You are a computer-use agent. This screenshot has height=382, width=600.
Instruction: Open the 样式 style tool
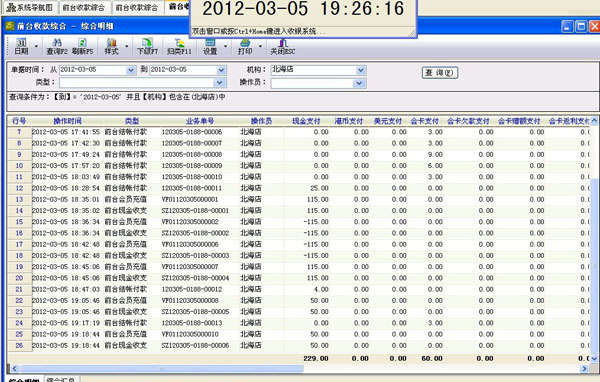pyautogui.click(x=111, y=46)
